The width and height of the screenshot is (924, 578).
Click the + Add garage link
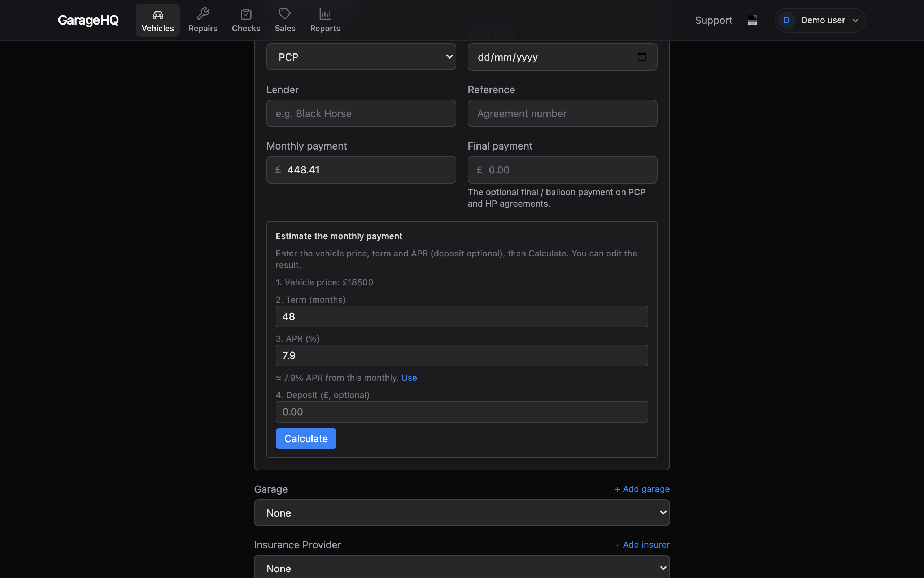[642, 489]
